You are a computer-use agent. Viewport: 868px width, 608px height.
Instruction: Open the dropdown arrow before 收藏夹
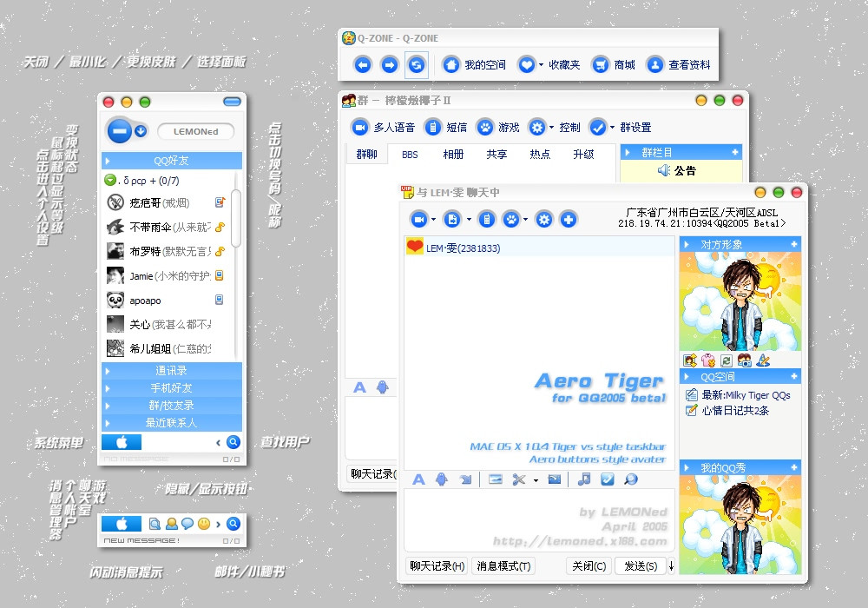pyautogui.click(x=541, y=65)
